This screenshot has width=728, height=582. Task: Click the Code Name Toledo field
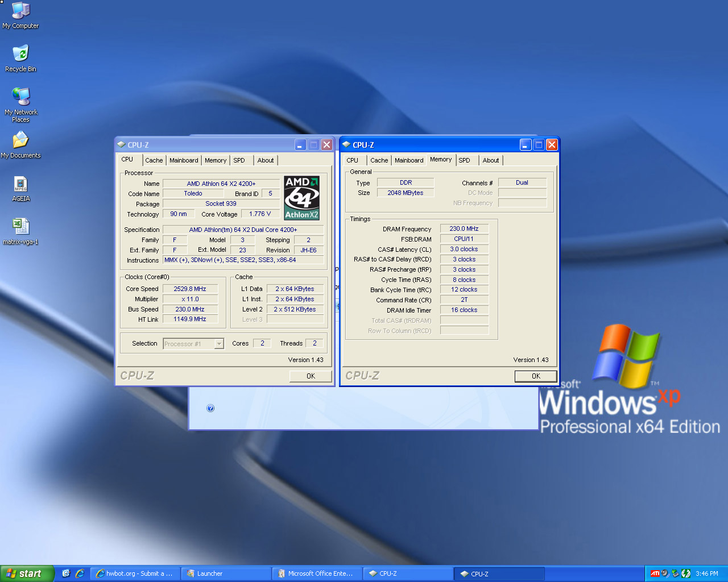tap(193, 194)
